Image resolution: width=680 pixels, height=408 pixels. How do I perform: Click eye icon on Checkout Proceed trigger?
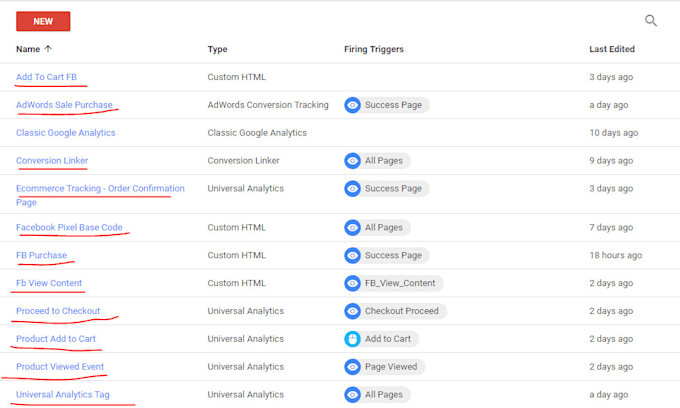pyautogui.click(x=352, y=311)
